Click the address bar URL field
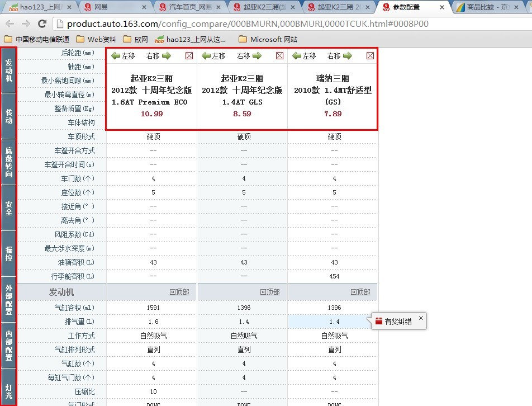Viewport: 532px width, 406px height. point(292,23)
